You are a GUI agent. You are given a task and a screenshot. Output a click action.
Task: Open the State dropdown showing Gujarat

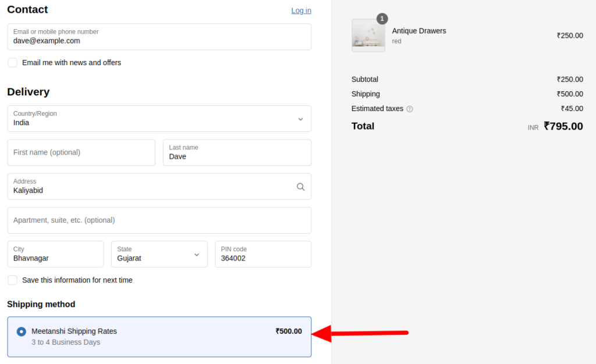pyautogui.click(x=159, y=254)
